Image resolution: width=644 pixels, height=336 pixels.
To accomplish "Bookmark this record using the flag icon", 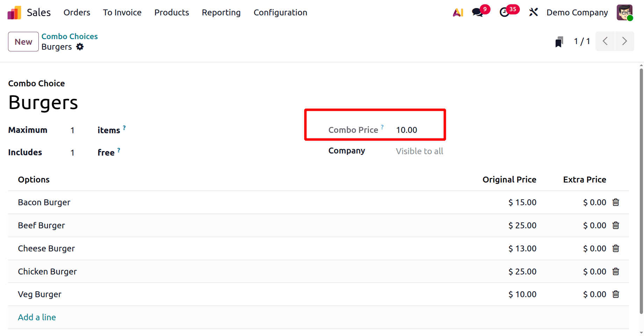I will coord(559,41).
